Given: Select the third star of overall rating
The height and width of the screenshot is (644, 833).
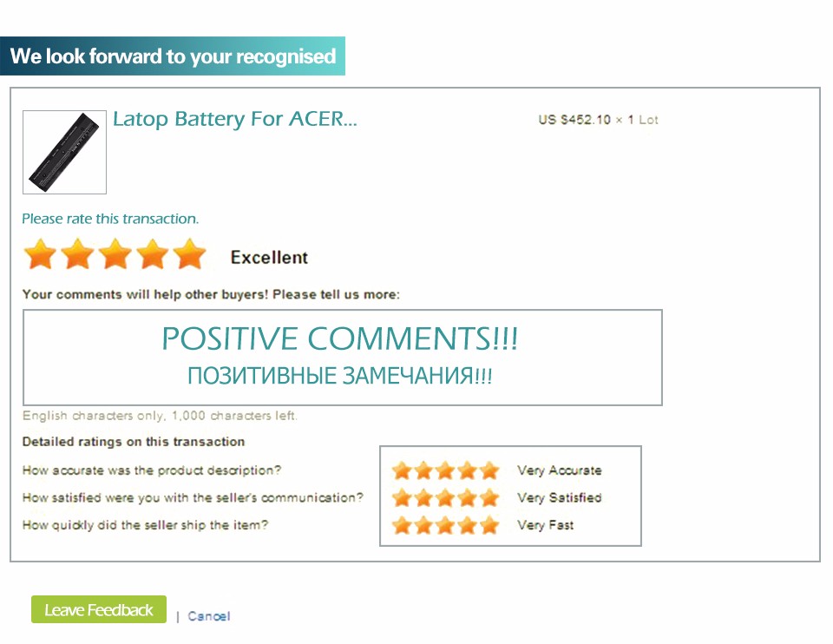Looking at the screenshot, I should click(115, 255).
